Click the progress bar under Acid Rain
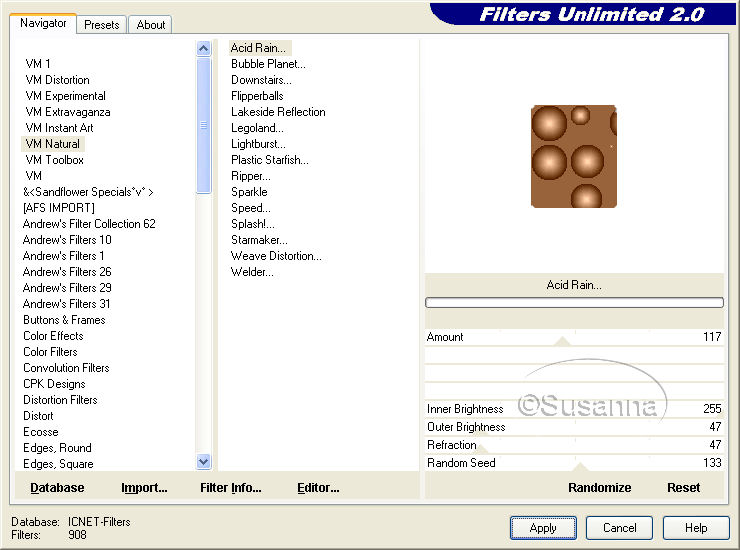740x550 pixels. pyautogui.click(x=574, y=303)
